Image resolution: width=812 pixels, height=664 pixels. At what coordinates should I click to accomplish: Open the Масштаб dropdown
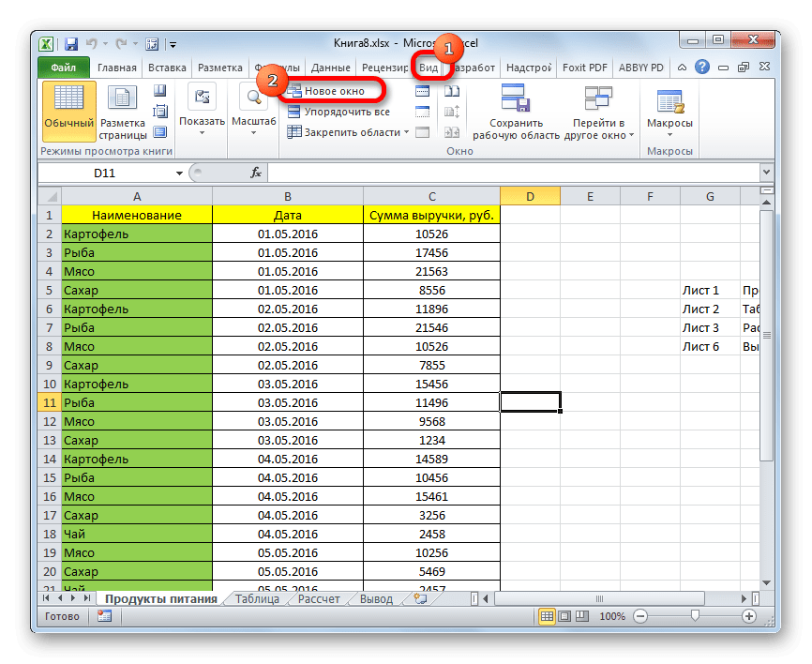point(254,111)
